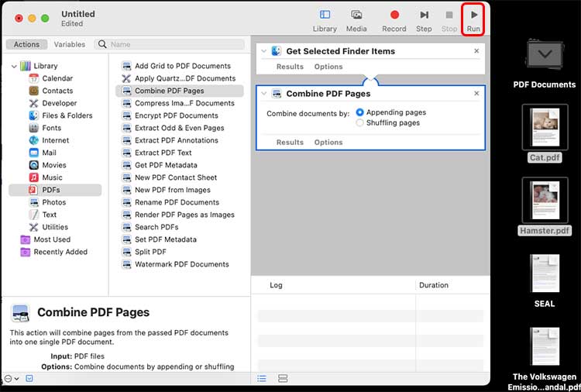
Task: Collapse the Library tree node
Action: pos(14,67)
